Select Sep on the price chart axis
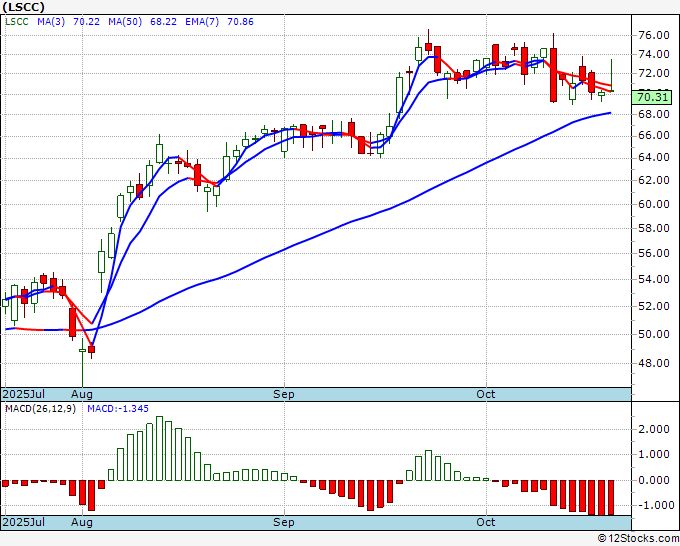 284,394
